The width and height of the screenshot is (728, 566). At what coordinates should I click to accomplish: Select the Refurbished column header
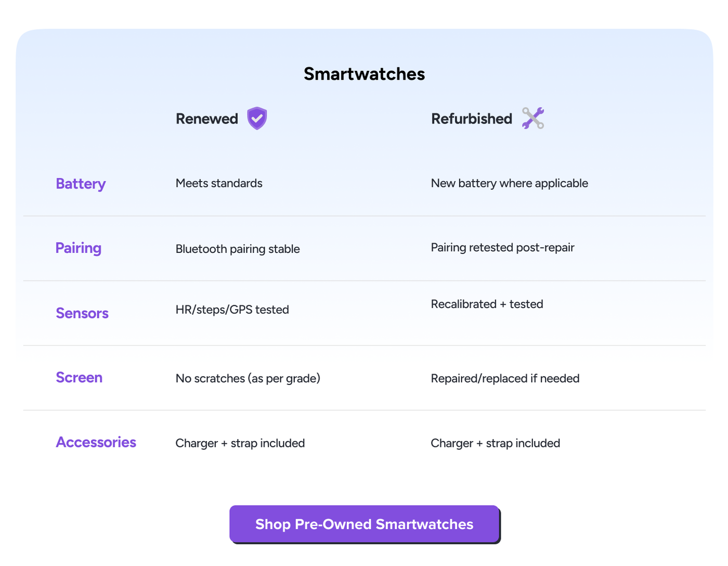coord(471,119)
